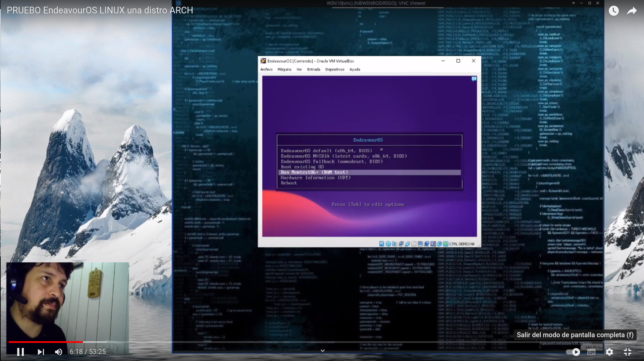Mute the video volume
The height and width of the screenshot is (361, 644).
click(58, 352)
